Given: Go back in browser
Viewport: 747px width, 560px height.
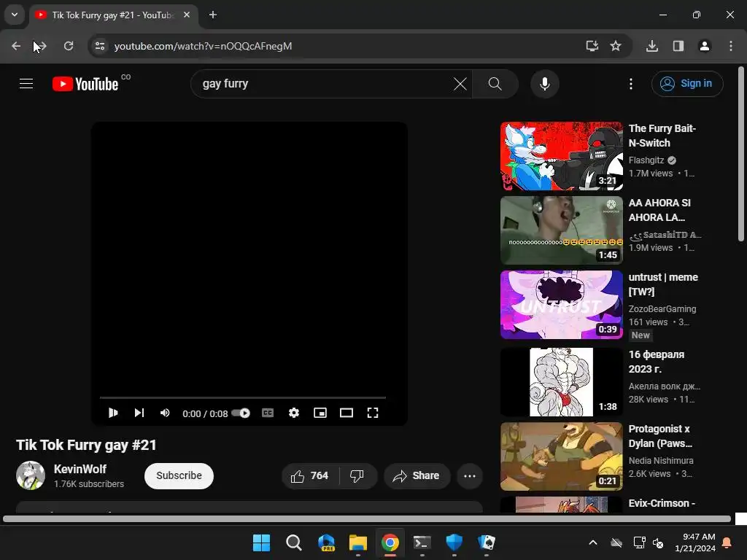Looking at the screenshot, I should (x=16, y=46).
